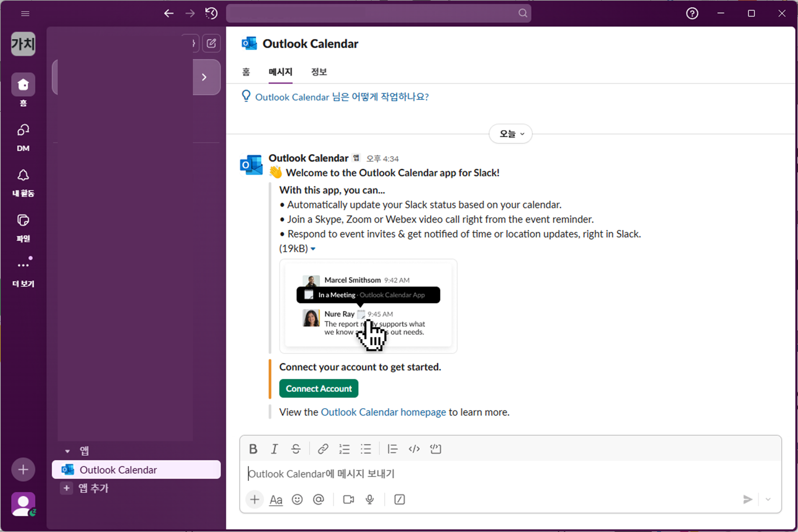Toggle strikethrough formatting
This screenshot has height=532, width=798.
(296, 449)
